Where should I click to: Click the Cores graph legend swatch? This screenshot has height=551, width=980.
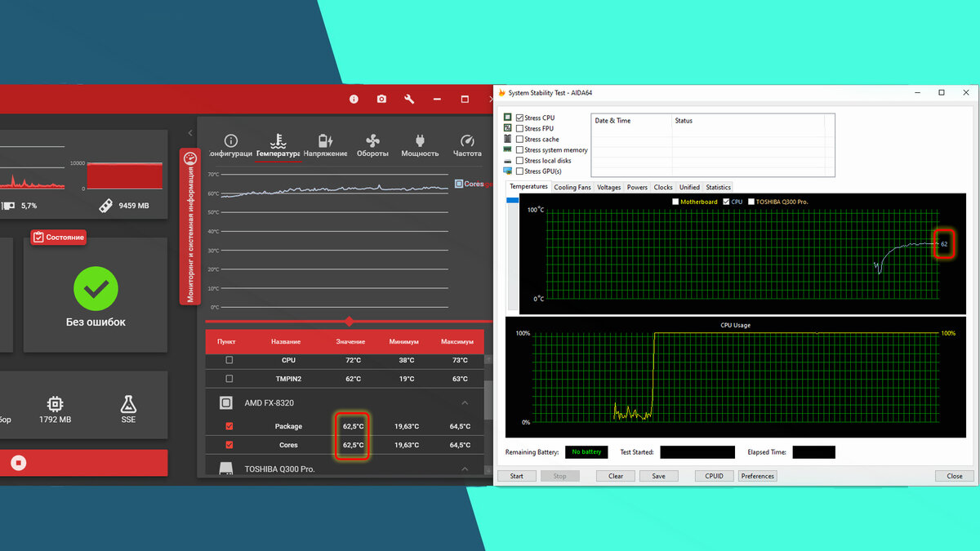[459, 184]
